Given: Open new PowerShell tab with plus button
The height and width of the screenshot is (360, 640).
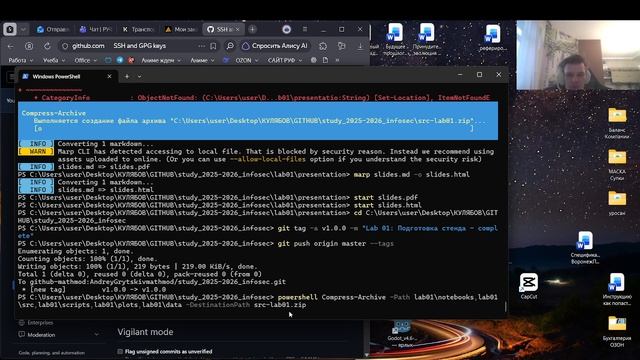Looking at the screenshot, I should [127, 76].
